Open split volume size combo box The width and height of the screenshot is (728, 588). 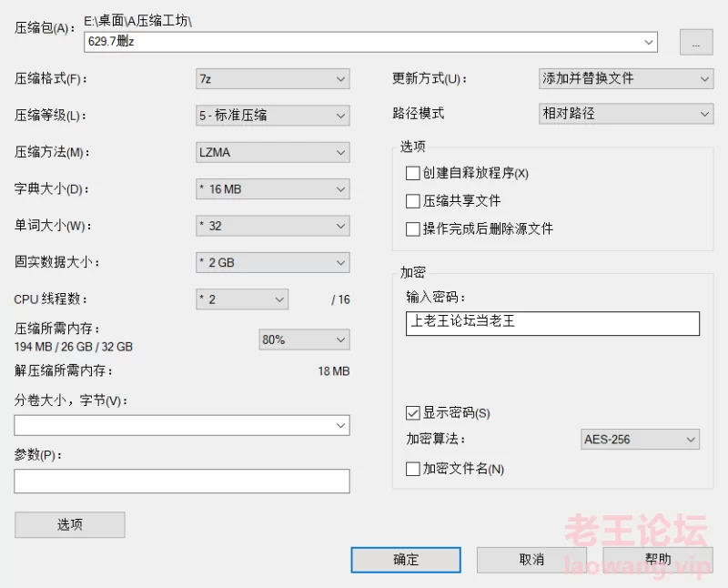click(181, 425)
